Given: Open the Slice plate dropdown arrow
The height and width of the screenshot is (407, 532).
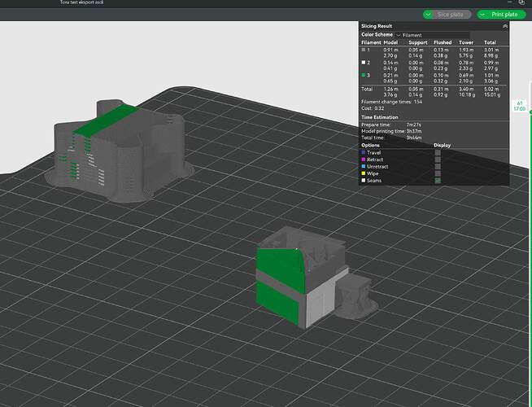Looking at the screenshot, I should tap(428, 15).
